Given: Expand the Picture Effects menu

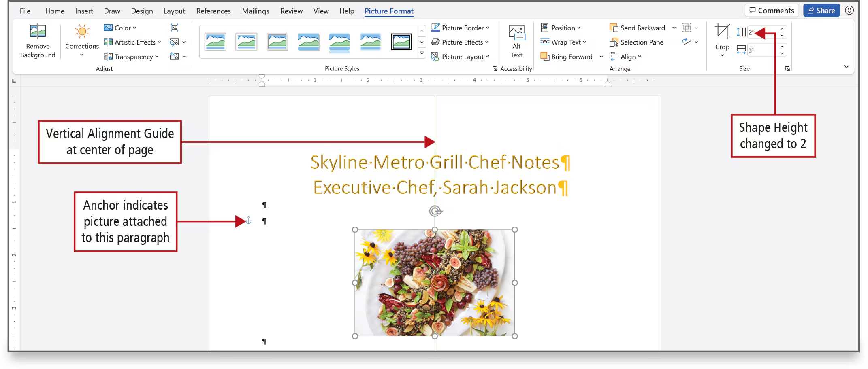Looking at the screenshot, I should point(460,42).
